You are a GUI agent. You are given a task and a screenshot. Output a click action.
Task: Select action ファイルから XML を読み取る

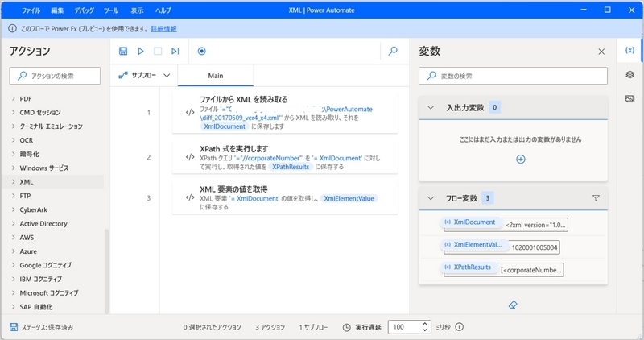pyautogui.click(x=285, y=113)
